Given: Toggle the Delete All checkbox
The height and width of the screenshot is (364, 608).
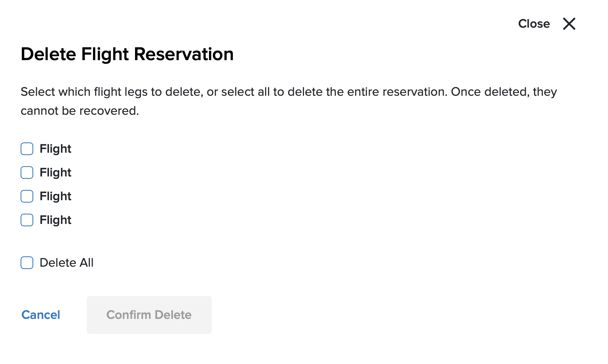Looking at the screenshot, I should coord(27,263).
